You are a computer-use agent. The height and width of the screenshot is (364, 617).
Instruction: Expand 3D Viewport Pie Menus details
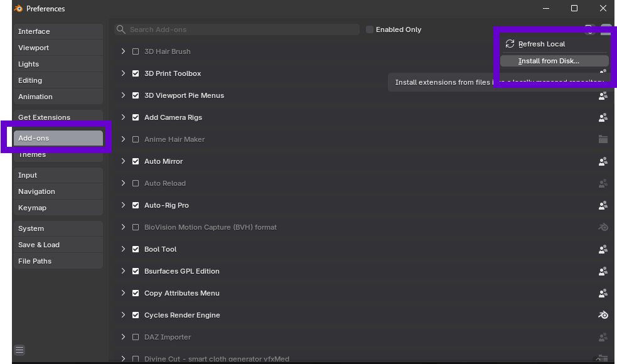pyautogui.click(x=123, y=95)
